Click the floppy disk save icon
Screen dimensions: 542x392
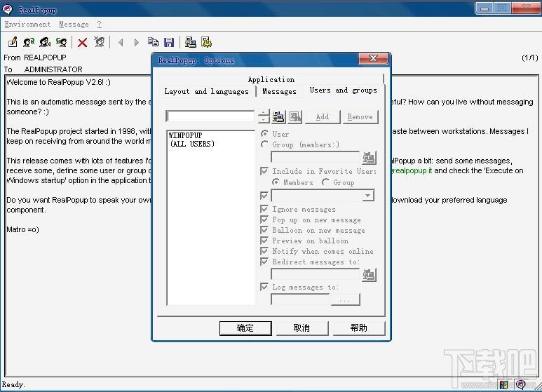(169, 42)
